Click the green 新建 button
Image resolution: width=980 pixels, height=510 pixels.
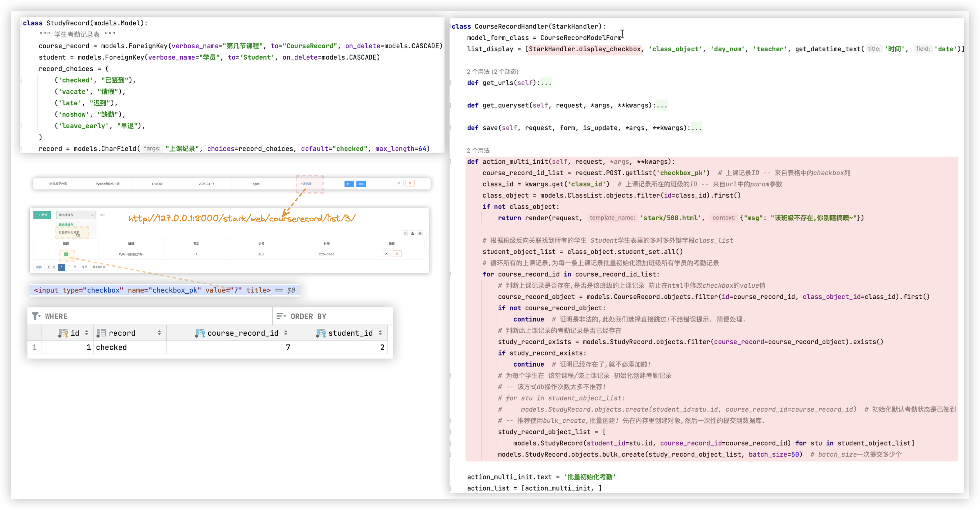point(42,215)
